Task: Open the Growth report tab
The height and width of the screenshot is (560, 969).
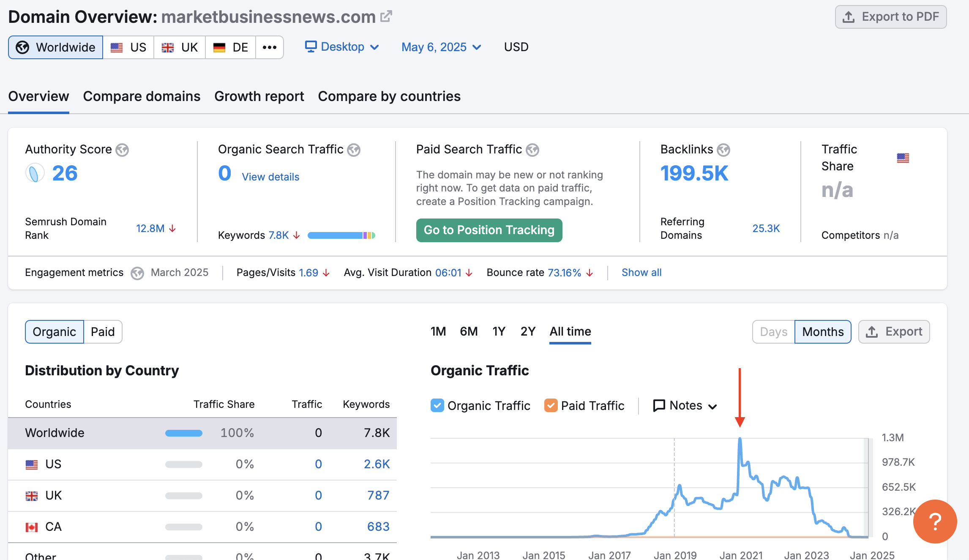Action: tap(259, 96)
